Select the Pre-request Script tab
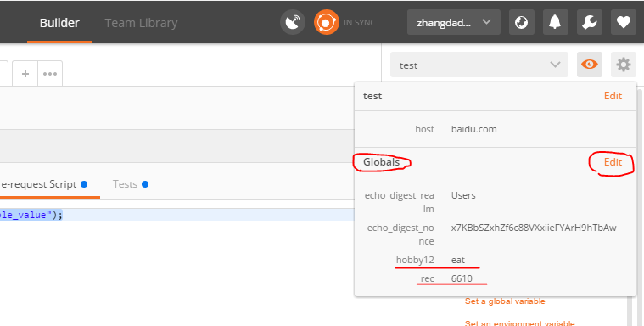Viewport: 644px width, 326px height. [x=43, y=184]
